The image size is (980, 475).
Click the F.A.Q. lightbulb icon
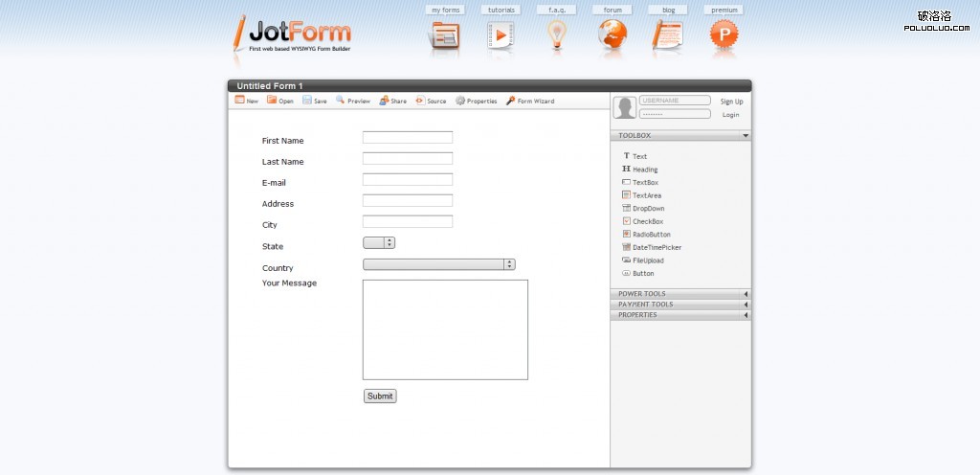556,35
